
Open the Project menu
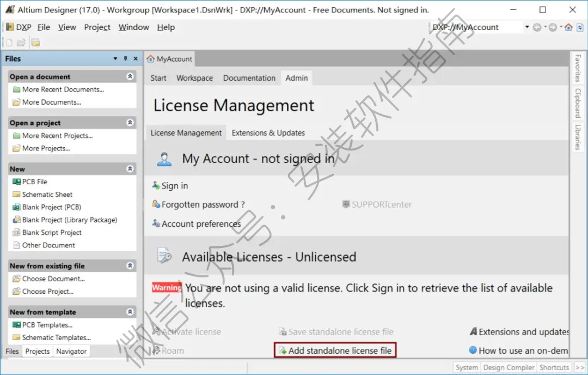click(97, 27)
